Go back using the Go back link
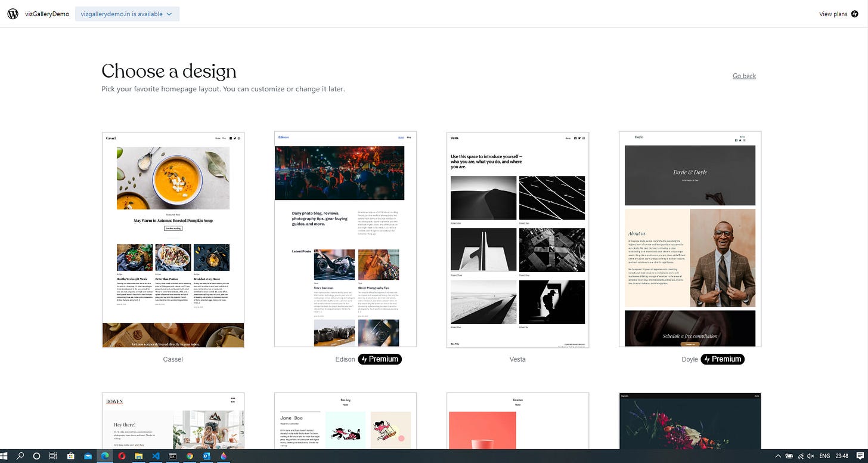 point(744,76)
